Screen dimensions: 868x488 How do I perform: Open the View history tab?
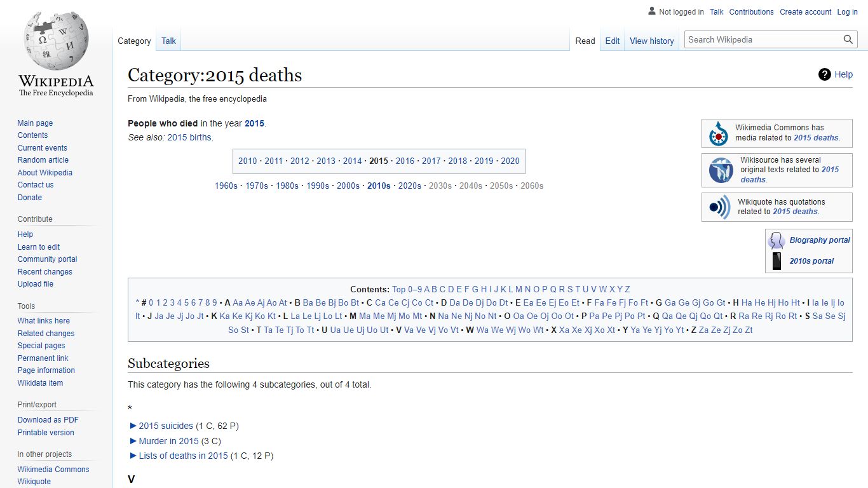[651, 41]
